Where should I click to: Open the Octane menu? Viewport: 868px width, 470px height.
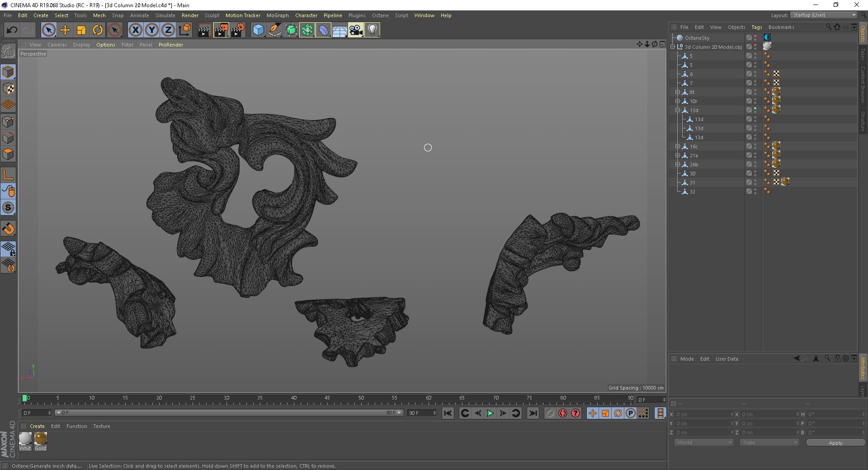point(380,15)
